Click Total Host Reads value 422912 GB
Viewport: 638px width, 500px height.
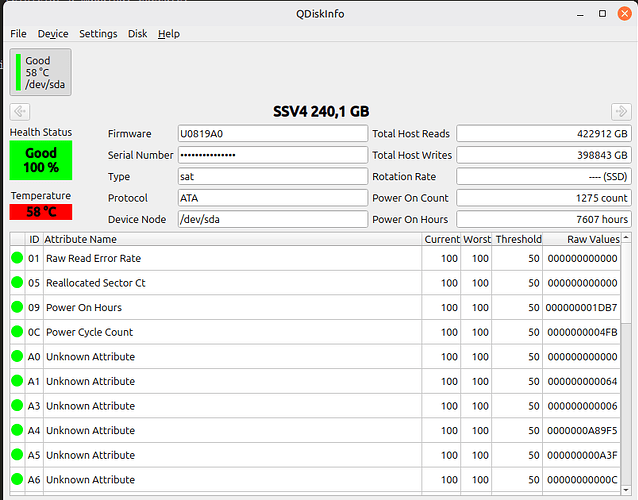click(x=544, y=133)
